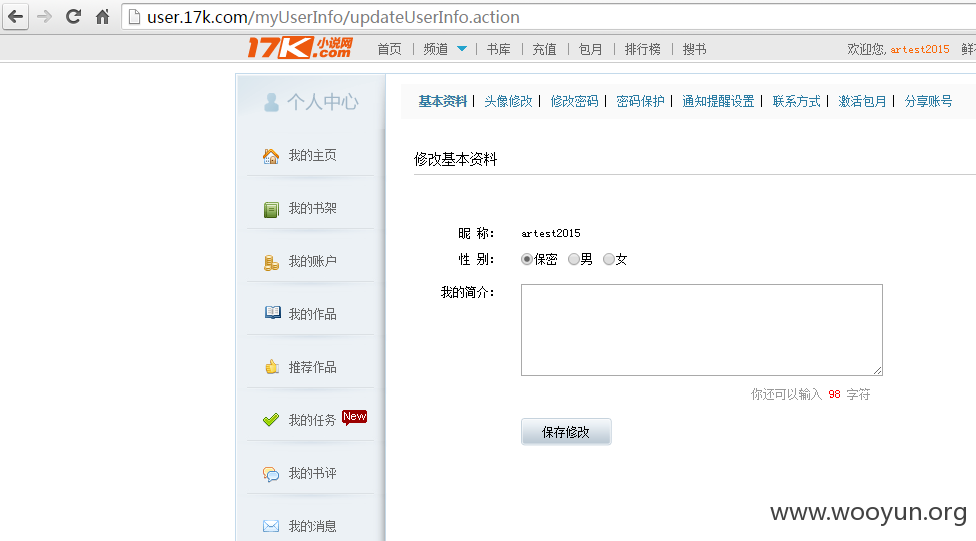Click the coins icon beside 我的账户
Image resolution: width=976 pixels, height=541 pixels.
click(271, 263)
